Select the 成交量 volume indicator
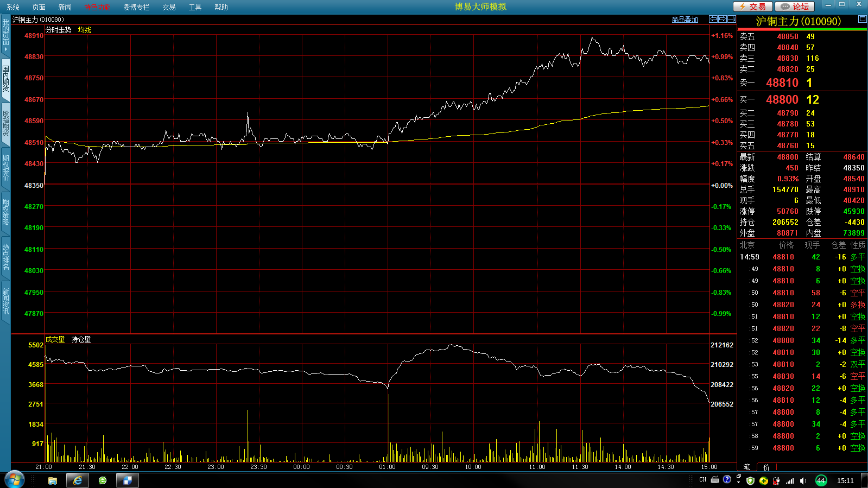 pos(55,339)
